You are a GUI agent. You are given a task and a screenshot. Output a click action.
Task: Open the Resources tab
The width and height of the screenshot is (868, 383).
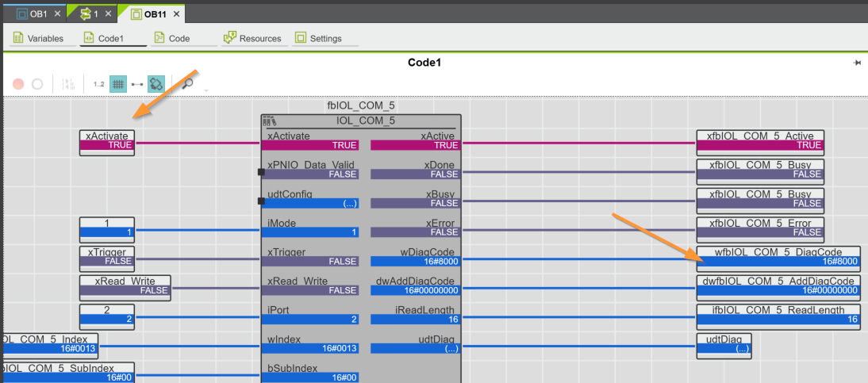point(252,38)
